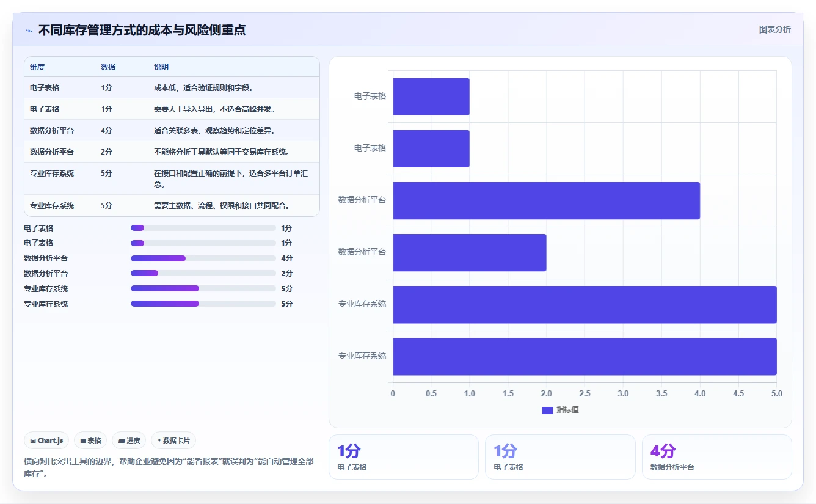This screenshot has height=504, width=816.
Task: Click the title 不同库存管理方式的成本与风险侧重点
Action: pyautogui.click(x=142, y=30)
